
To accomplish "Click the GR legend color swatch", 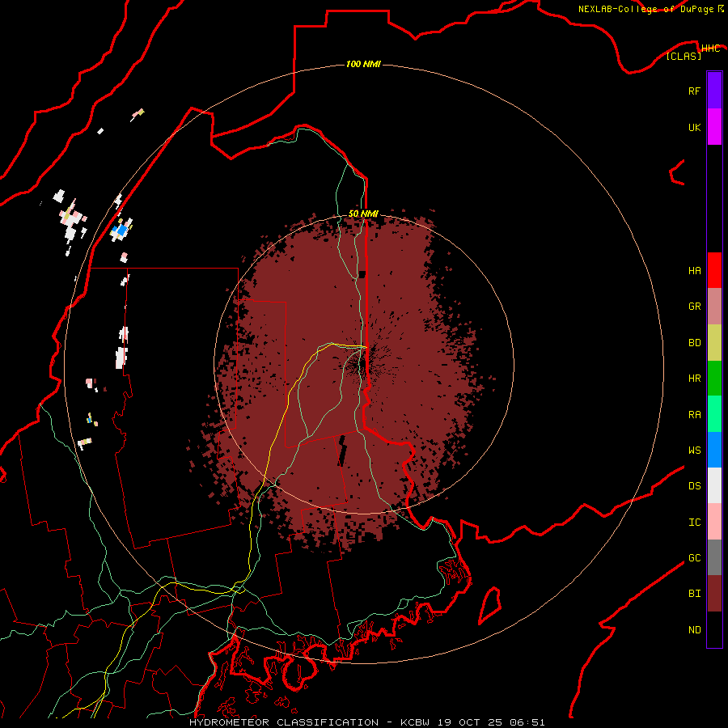I will pos(714,307).
